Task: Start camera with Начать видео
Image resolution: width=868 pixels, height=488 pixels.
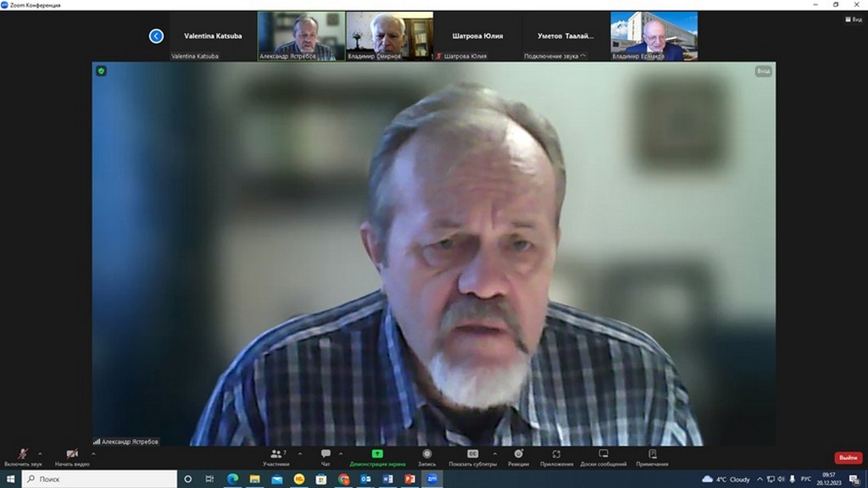Action: (x=71, y=456)
